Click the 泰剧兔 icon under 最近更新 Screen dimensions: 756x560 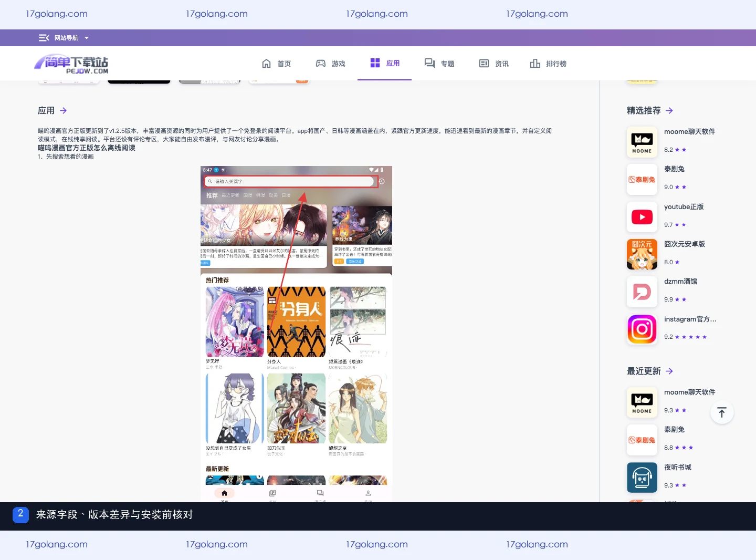click(642, 440)
